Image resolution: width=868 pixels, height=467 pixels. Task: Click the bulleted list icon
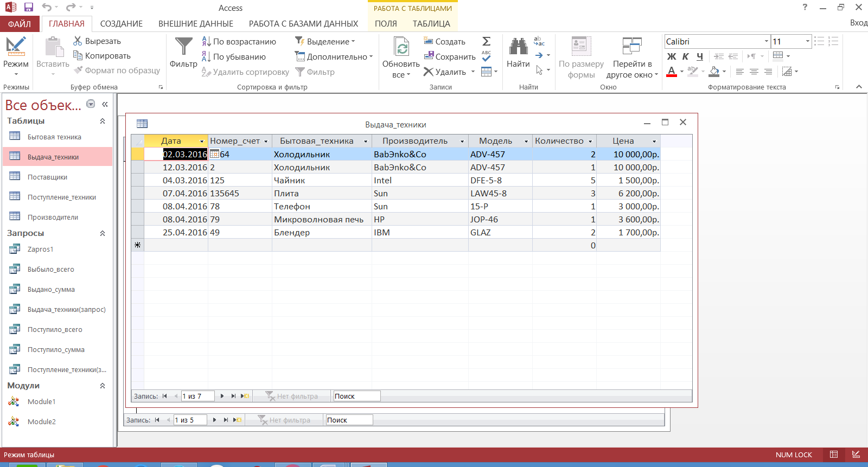point(819,41)
